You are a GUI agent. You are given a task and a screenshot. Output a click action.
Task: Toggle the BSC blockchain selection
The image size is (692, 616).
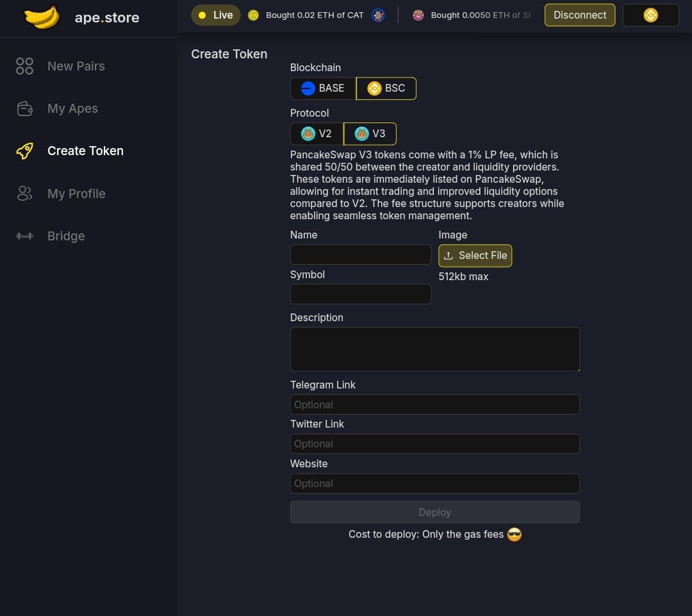click(386, 88)
